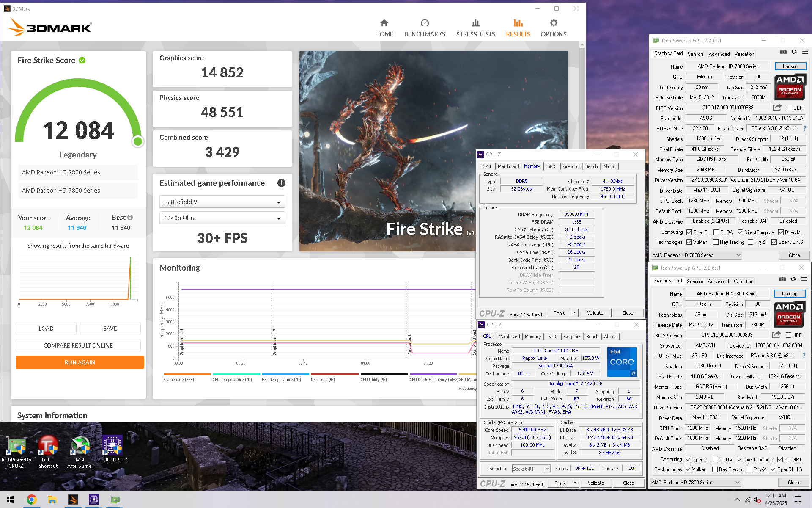Toggle the OpenCL checkbox in upper GPU-Z

pyautogui.click(x=689, y=232)
